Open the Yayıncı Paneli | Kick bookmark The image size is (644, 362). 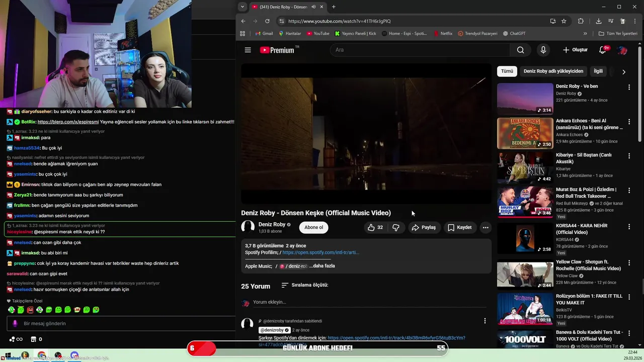click(x=355, y=34)
